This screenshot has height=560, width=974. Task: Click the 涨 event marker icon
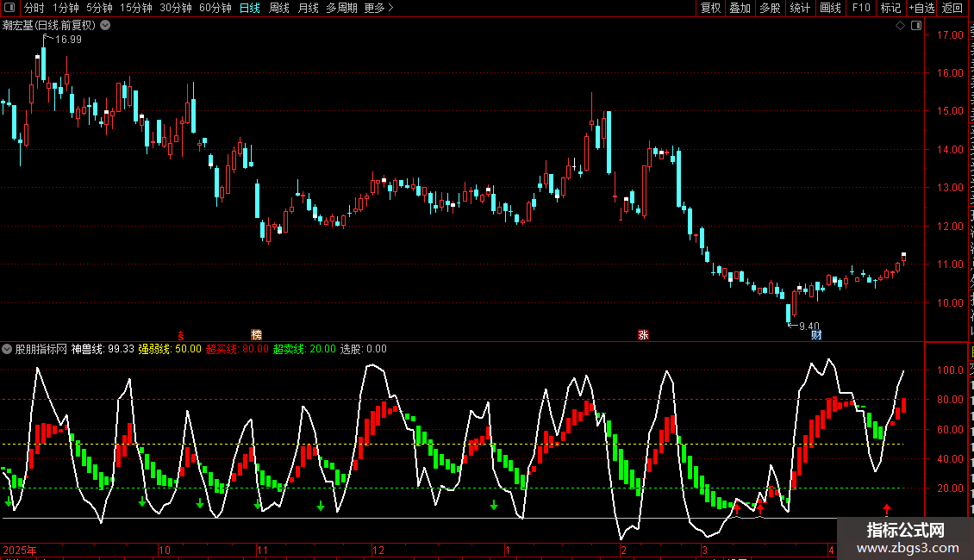pyautogui.click(x=643, y=334)
